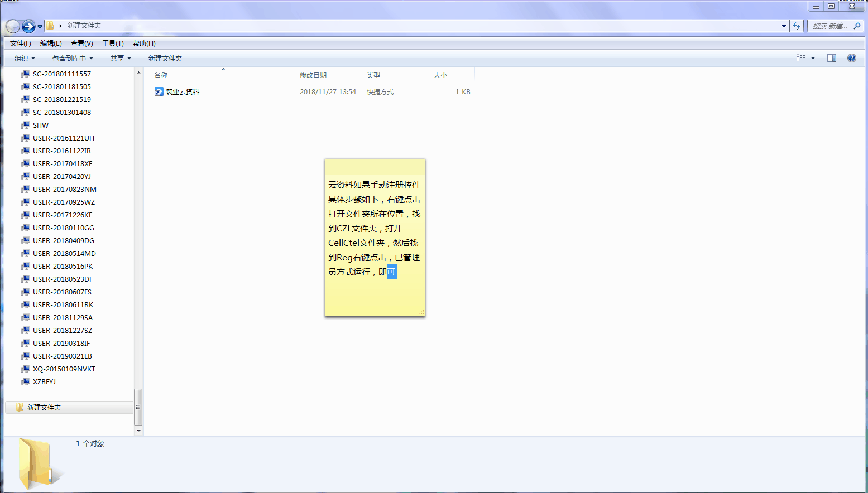The height and width of the screenshot is (493, 868).
Task: Click the refresh icon beside address bar
Action: (x=797, y=26)
